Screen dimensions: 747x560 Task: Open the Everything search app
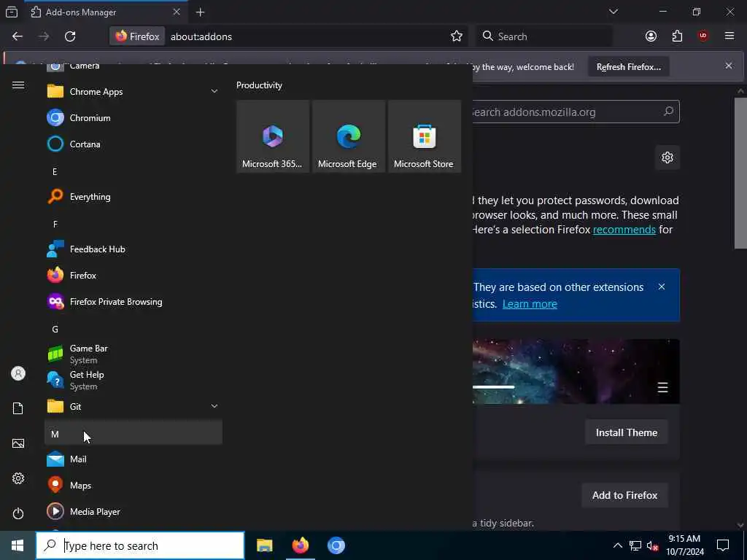133,197
